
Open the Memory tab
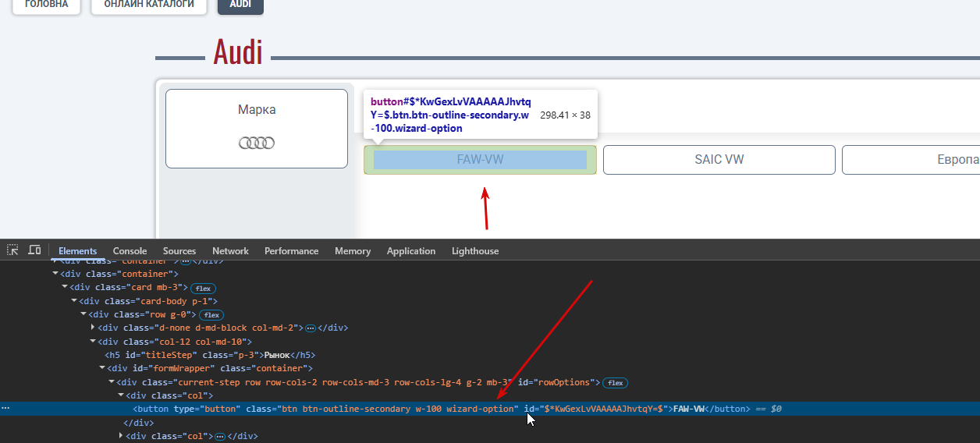pos(353,251)
